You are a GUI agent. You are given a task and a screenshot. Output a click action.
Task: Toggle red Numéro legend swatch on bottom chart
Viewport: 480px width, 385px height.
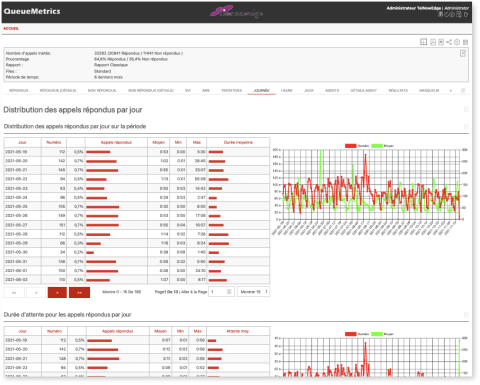click(351, 334)
